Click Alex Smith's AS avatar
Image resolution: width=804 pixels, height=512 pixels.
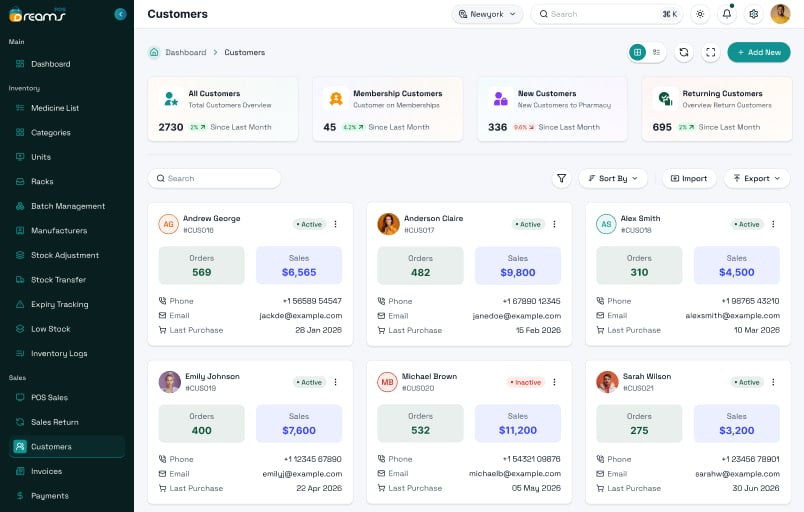click(x=607, y=224)
